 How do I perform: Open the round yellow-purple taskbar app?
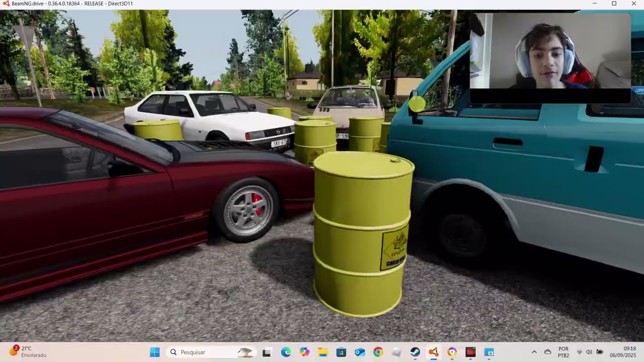(452, 352)
